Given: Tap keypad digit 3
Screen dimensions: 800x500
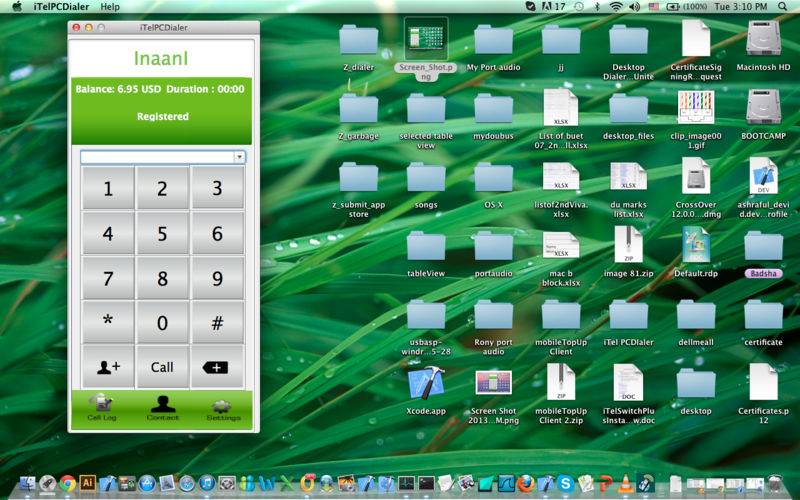Looking at the screenshot, I should (217, 188).
